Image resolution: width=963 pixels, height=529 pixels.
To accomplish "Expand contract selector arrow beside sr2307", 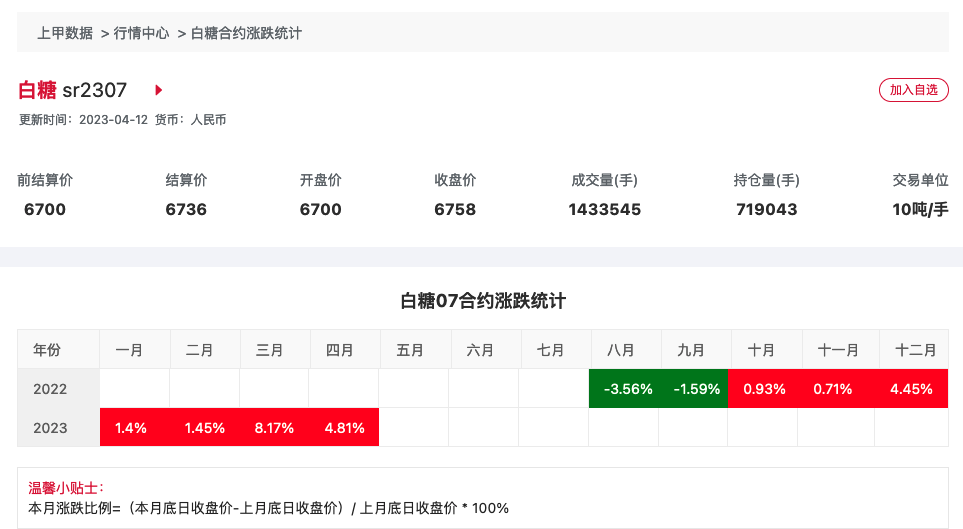I will pyautogui.click(x=158, y=90).
